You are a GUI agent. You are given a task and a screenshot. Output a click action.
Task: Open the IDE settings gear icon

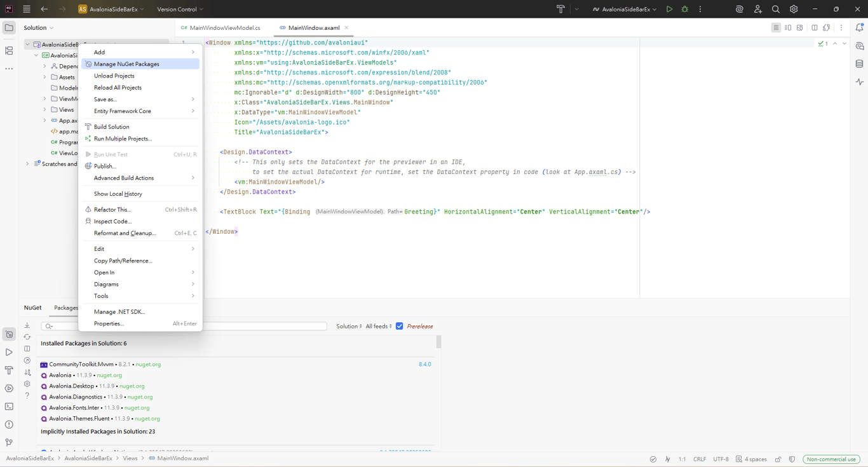[794, 10]
